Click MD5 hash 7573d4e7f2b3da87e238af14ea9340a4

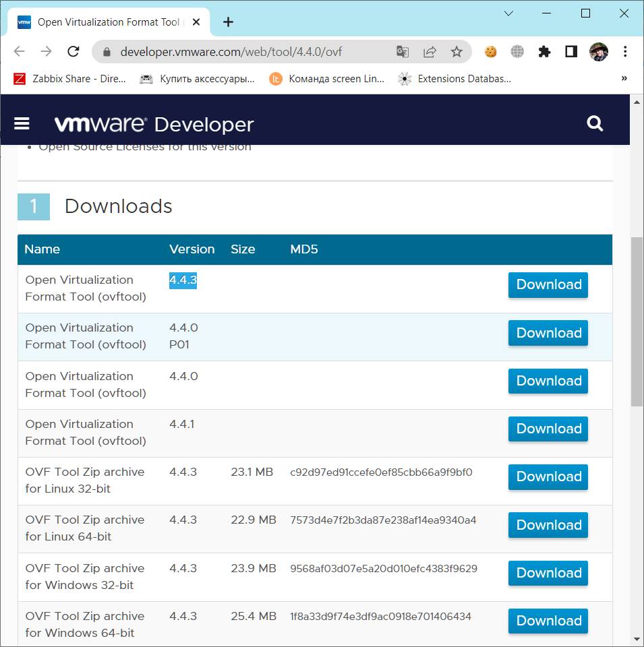pyautogui.click(x=383, y=520)
